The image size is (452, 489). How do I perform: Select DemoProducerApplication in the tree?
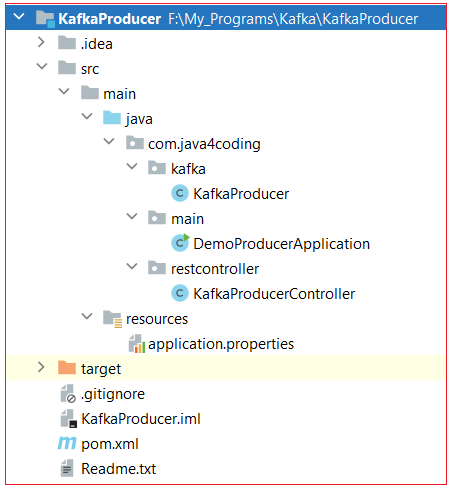[282, 244]
